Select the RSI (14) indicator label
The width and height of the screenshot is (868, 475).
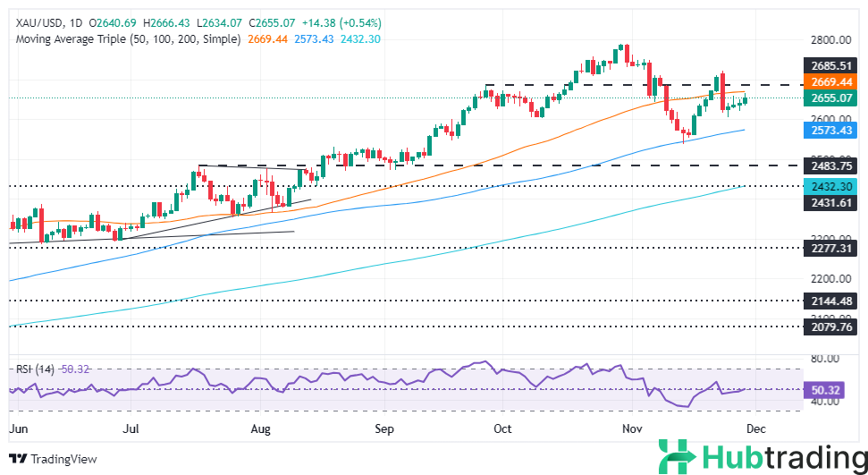coord(31,369)
